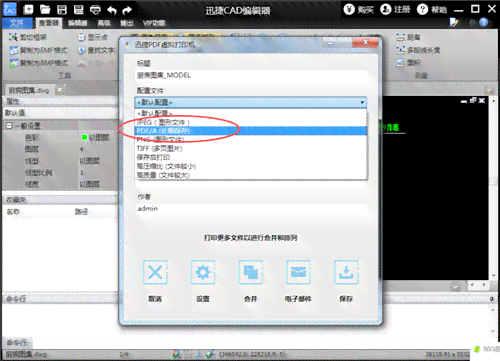Screen dimensions: 500x361
Task: Click the drawing file document tab
Action: point(29,90)
